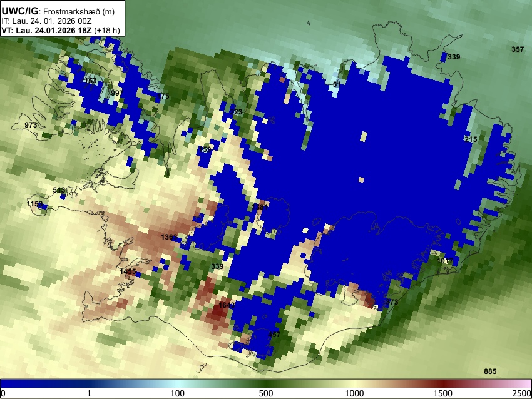Click the legend label 2500
The width and height of the screenshot is (532, 399).
click(x=521, y=393)
